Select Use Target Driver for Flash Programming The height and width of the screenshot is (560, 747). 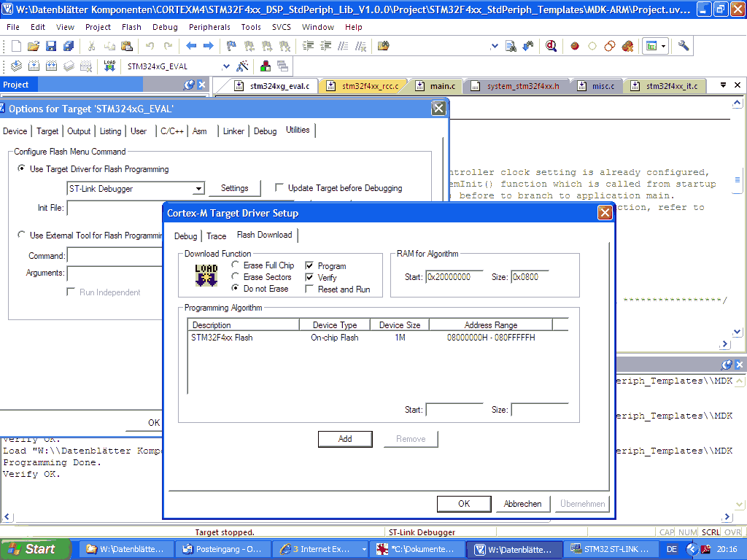click(x=21, y=168)
